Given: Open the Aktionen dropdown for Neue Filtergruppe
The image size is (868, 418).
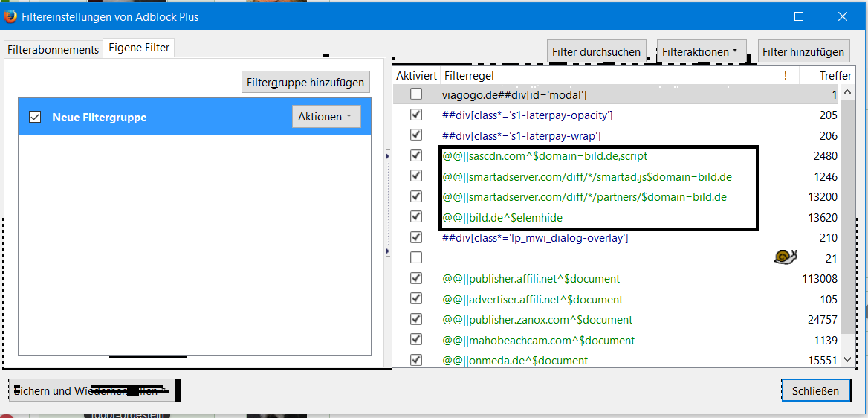Looking at the screenshot, I should 326,117.
